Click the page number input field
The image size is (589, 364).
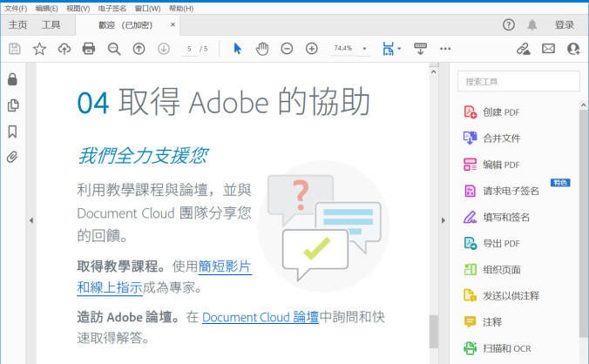(x=189, y=49)
